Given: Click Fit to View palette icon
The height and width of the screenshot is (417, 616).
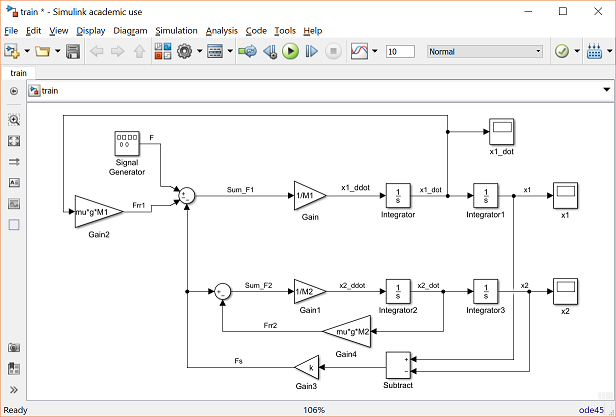Looking at the screenshot, I should 14,140.
